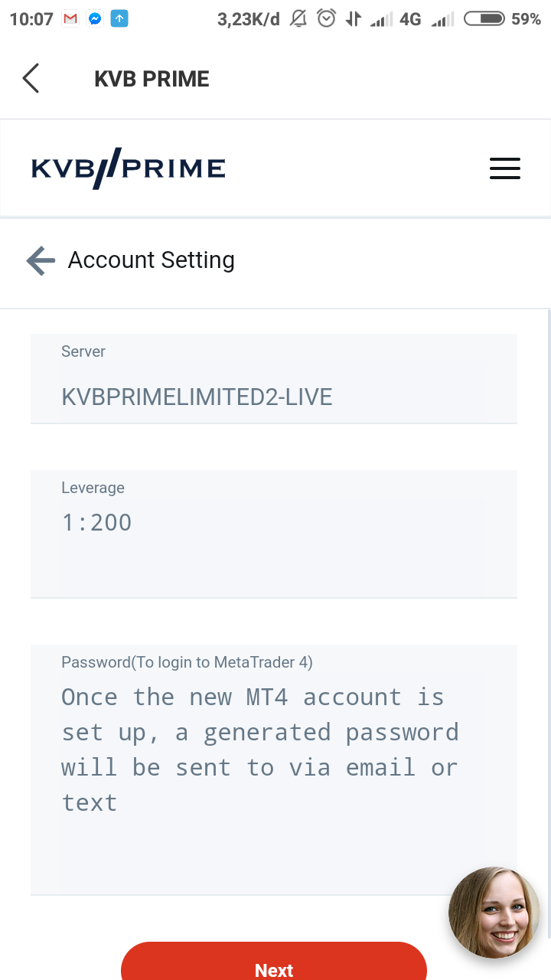Tap the Messenger notification icon

click(95, 19)
